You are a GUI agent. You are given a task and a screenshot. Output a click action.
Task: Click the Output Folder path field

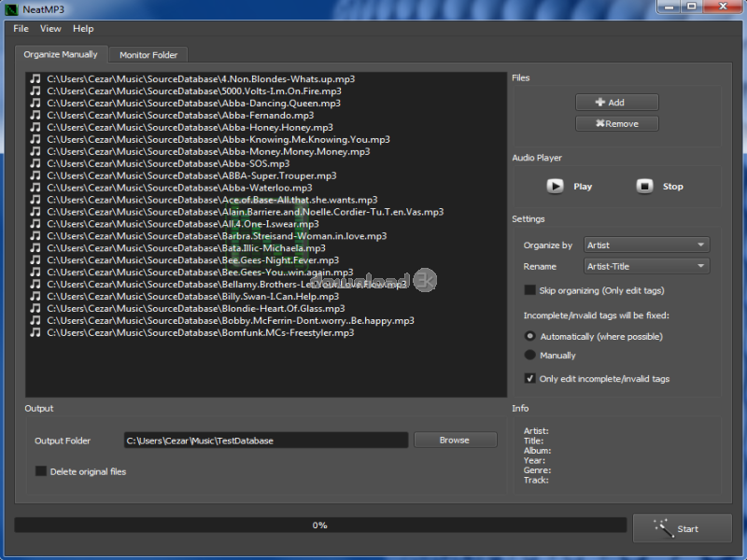266,441
